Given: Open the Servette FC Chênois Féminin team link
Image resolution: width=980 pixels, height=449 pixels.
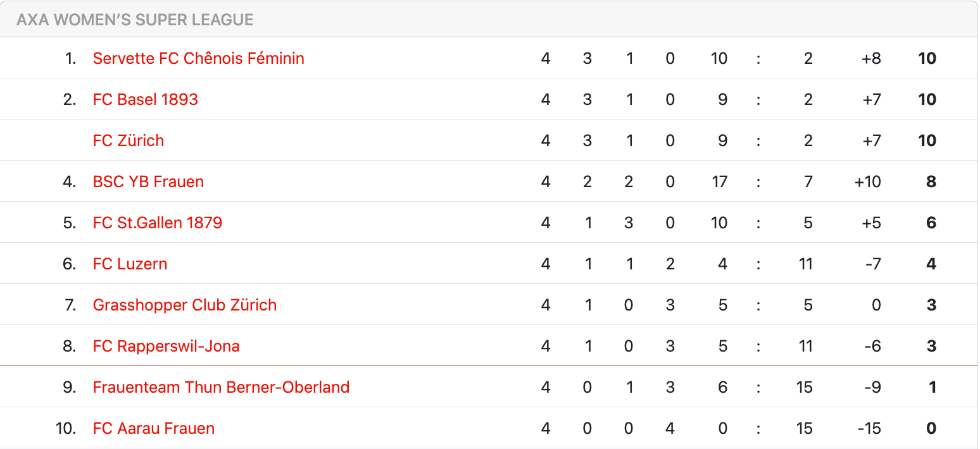Looking at the screenshot, I should click(198, 58).
